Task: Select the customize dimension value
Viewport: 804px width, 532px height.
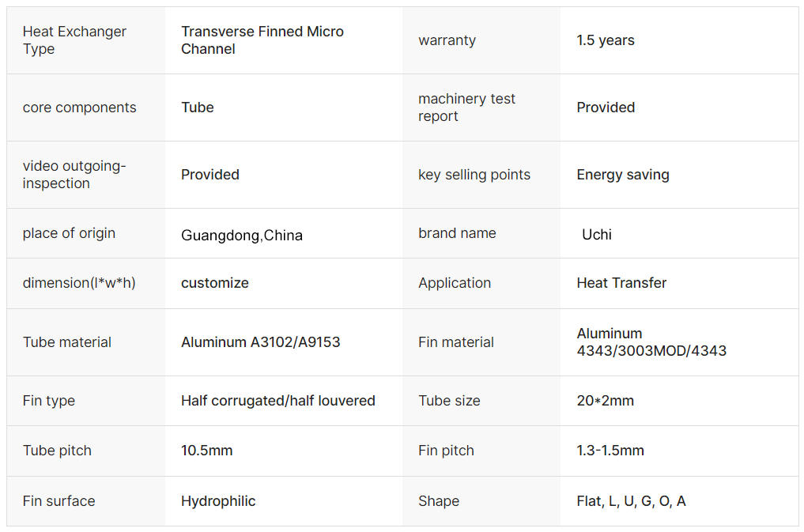Action: [x=215, y=283]
